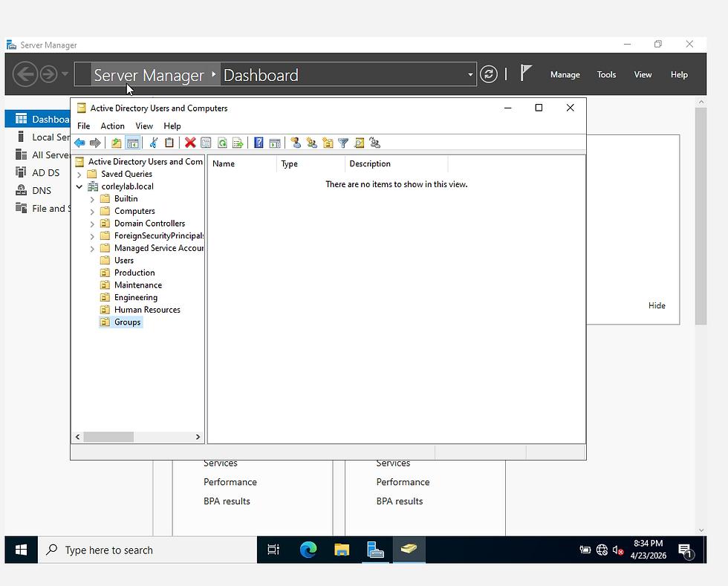Select Active Directory Users and Computers root node

[146, 162]
